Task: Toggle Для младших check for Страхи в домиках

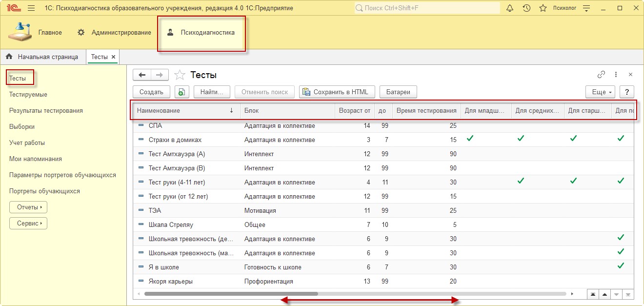Action: (x=470, y=139)
